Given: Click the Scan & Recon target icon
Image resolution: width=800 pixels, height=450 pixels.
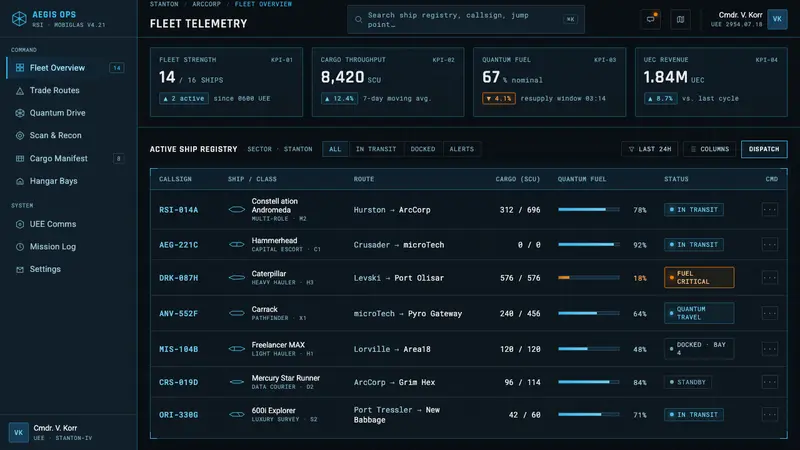Looking at the screenshot, I should pos(20,136).
